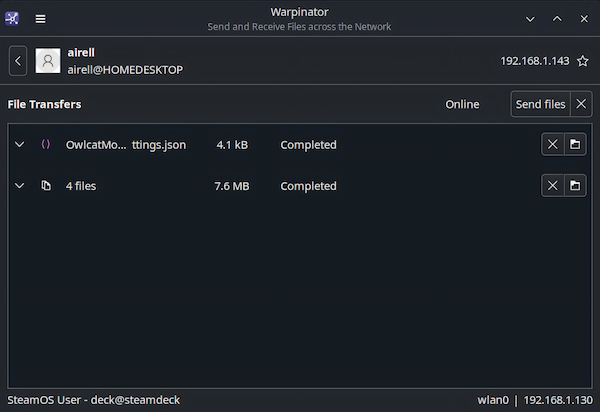Open folder for the JSON file transfer

tap(575, 145)
